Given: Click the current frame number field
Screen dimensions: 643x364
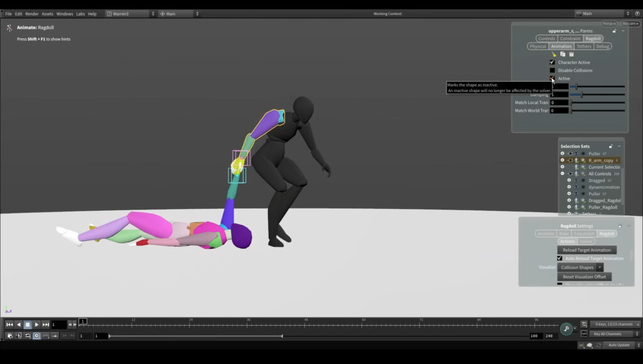Looking at the screenshot, I should 58,324.
